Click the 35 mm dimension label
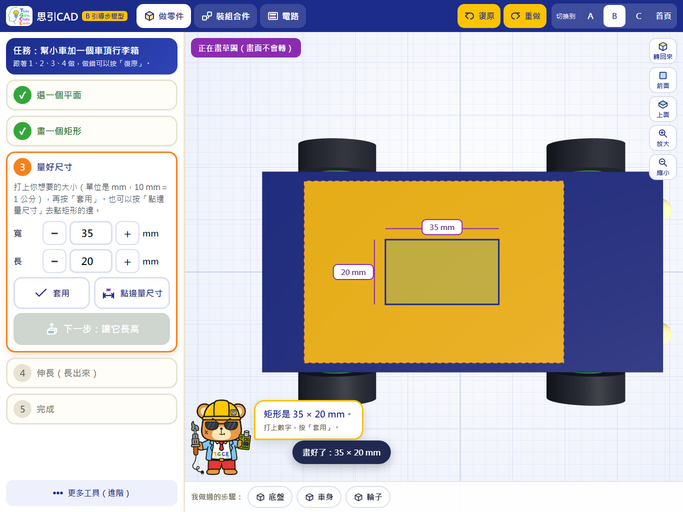This screenshot has height=512, width=683. [442, 227]
